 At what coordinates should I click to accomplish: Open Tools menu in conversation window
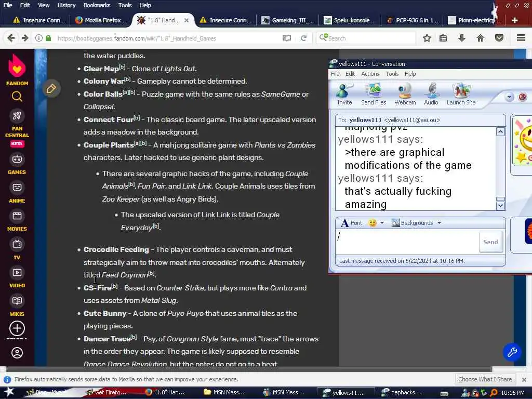tap(392, 74)
